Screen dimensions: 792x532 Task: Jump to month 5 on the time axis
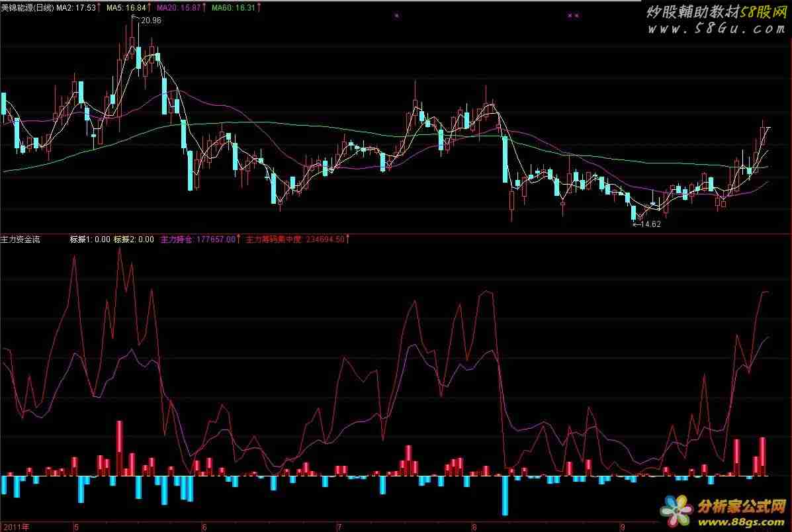[x=76, y=527]
